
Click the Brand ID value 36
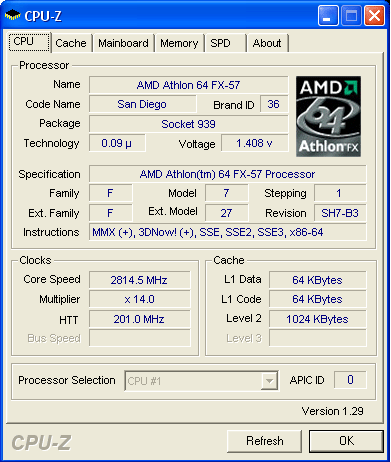[273, 104]
